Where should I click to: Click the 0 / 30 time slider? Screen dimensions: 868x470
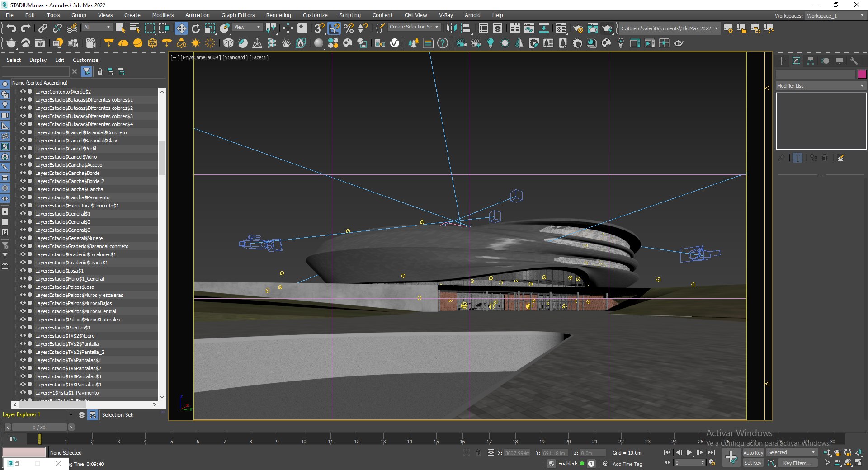point(39,428)
